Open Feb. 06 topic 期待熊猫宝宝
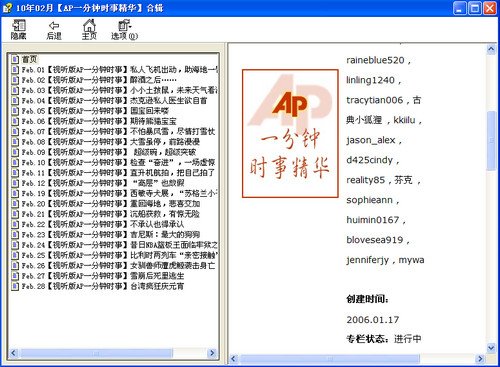The height and width of the screenshot is (367, 500). tap(99, 121)
